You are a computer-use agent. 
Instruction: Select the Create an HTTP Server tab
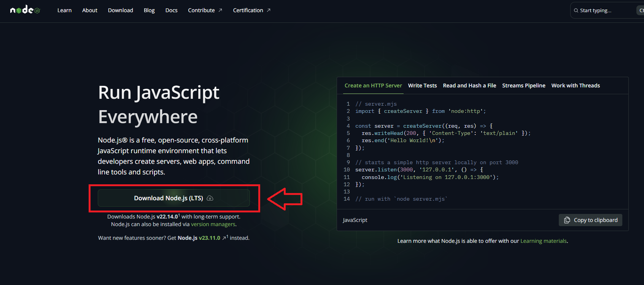[373, 85]
